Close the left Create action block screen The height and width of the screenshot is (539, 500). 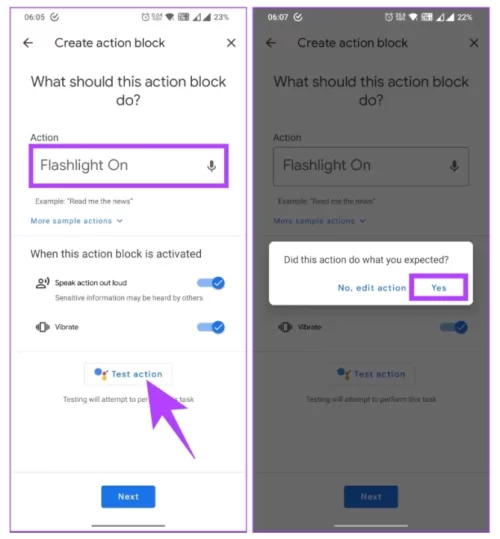(231, 43)
